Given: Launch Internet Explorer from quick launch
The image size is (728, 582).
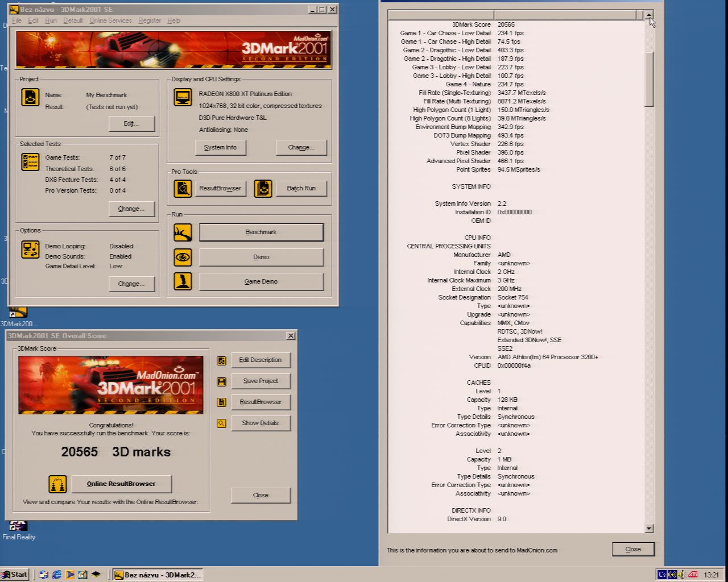Looking at the screenshot, I should click(x=57, y=575).
